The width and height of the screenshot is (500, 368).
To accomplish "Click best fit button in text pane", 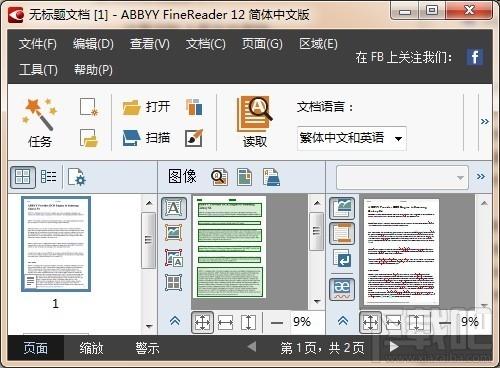I will click(370, 323).
